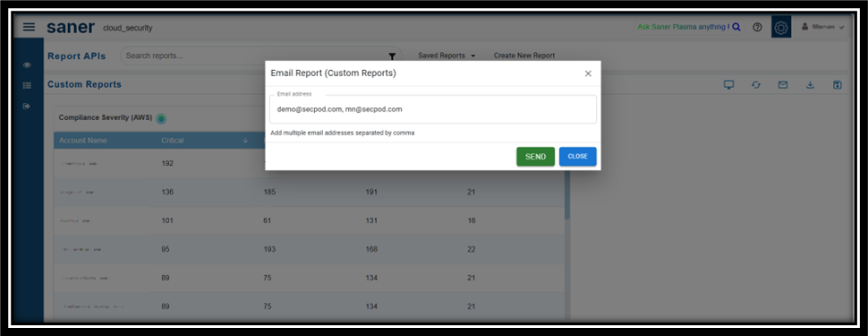Viewport: 868px width, 336px height.
Task: Open the hamburger navigation menu
Action: click(29, 27)
